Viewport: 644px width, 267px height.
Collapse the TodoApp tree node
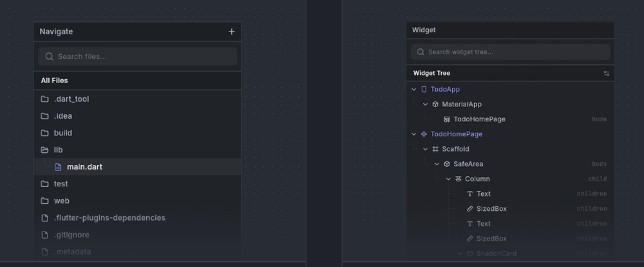point(413,89)
